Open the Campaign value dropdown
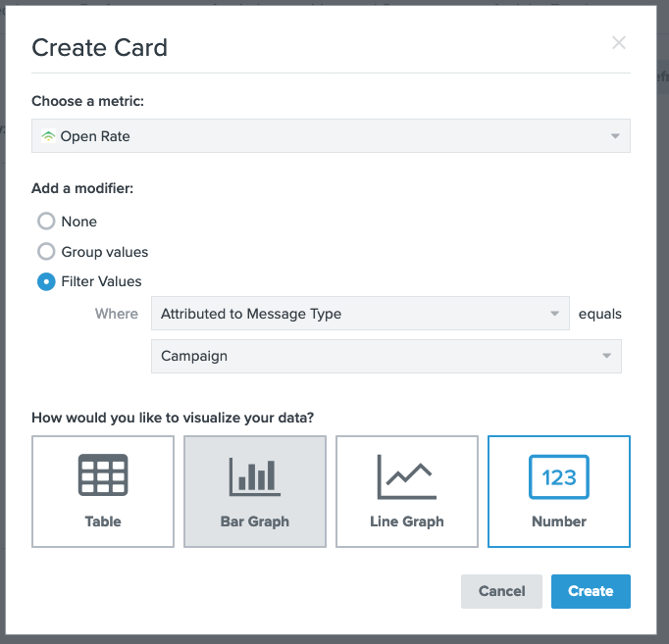 tap(386, 356)
